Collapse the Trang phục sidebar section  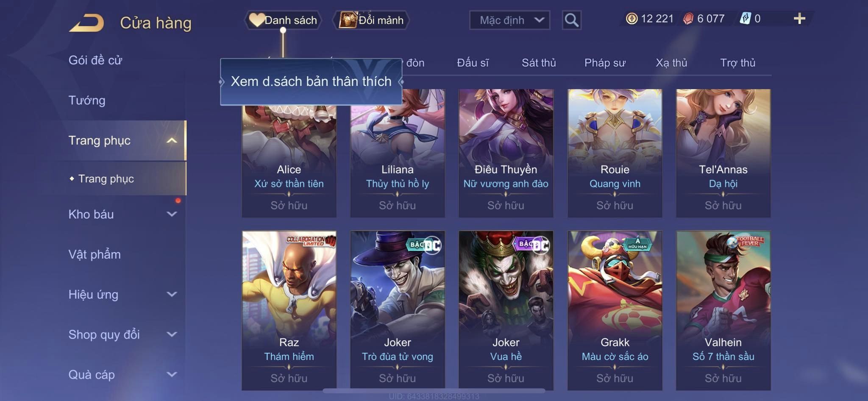[172, 140]
